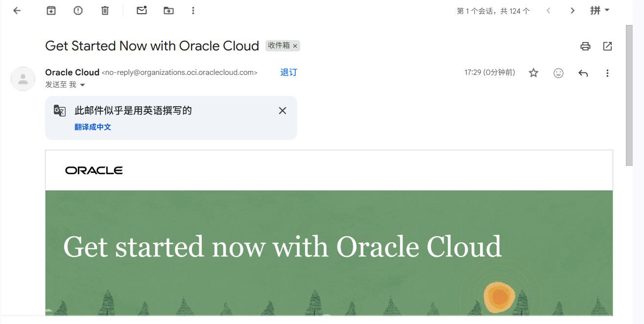Go to the next conversation arrow

pyautogui.click(x=572, y=10)
